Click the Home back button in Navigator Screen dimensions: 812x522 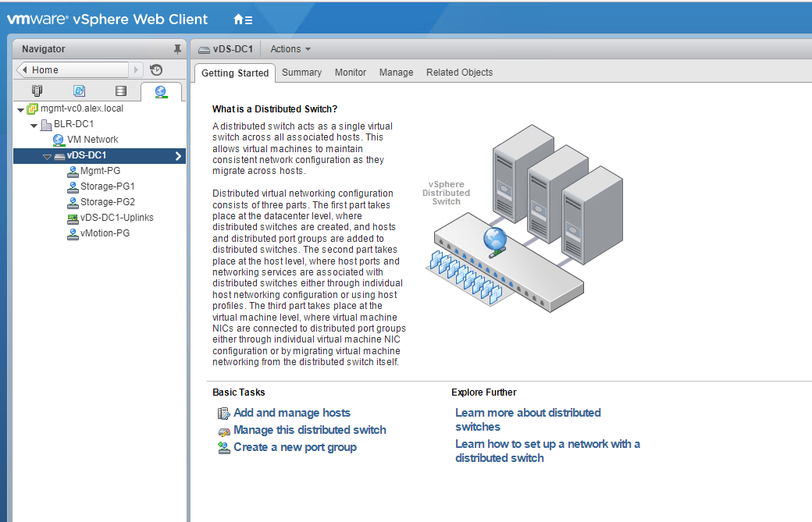pos(72,70)
